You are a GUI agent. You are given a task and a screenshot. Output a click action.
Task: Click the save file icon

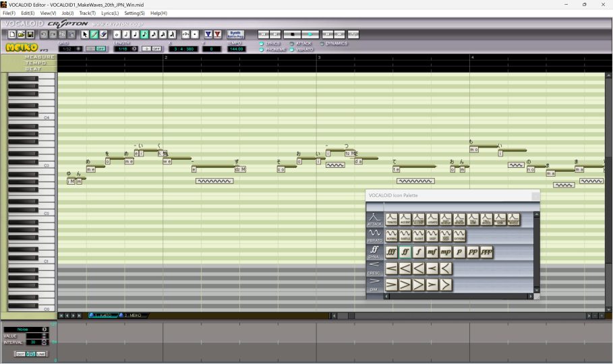[x=30, y=34]
